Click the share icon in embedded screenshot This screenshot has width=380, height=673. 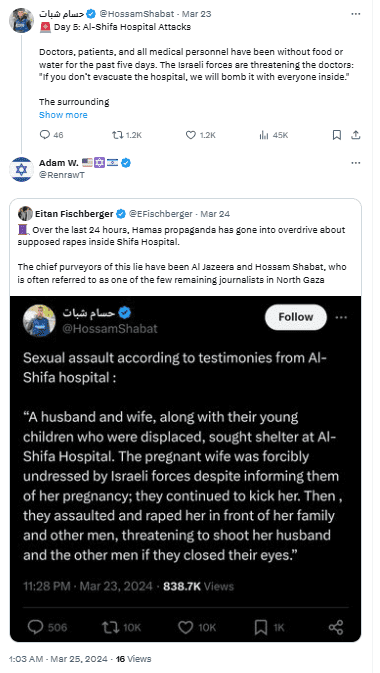[x=336, y=627]
